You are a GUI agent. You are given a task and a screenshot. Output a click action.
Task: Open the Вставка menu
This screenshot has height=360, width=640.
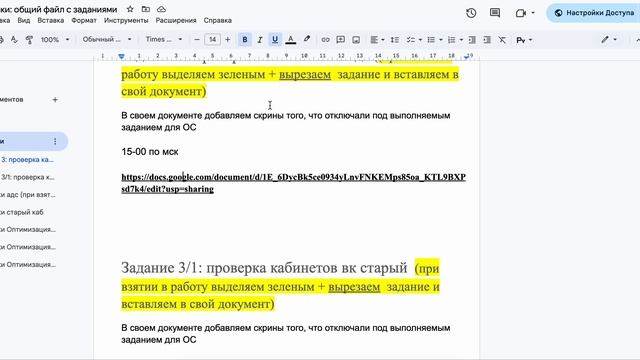coord(51,20)
